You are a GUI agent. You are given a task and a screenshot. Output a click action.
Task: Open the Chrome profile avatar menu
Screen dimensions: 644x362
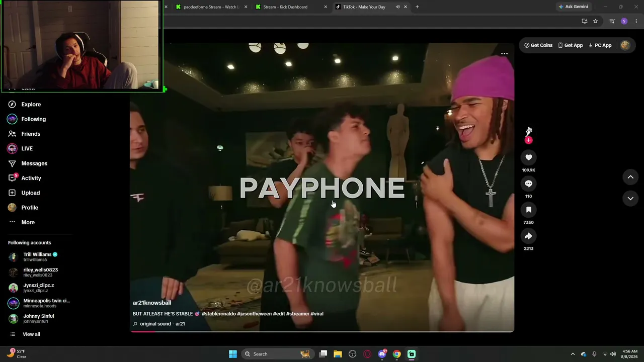point(624,21)
